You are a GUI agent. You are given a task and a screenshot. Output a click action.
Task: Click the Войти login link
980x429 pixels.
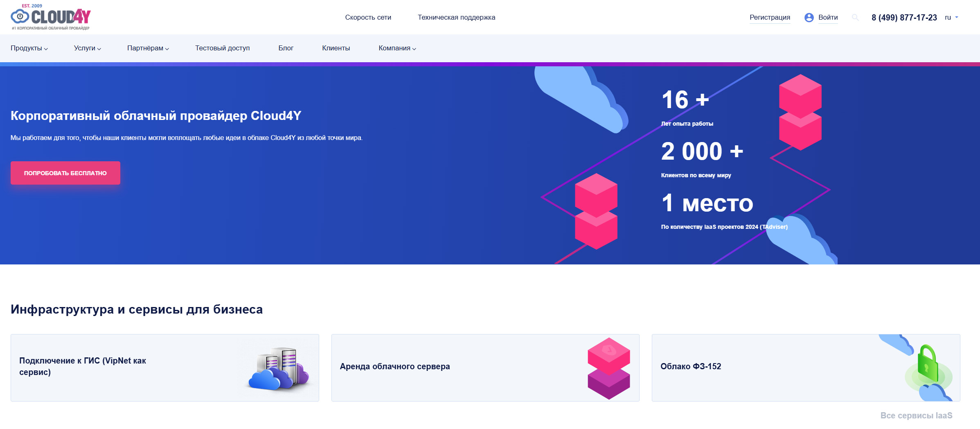[828, 17]
